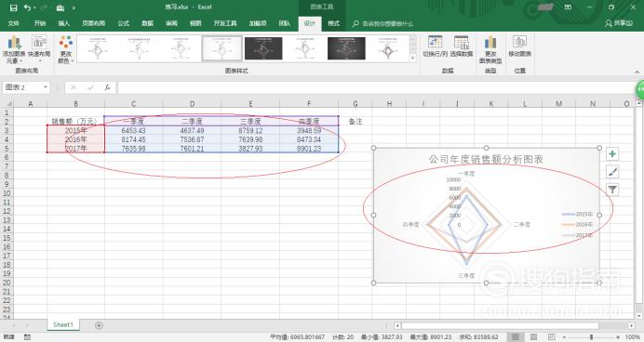Viewport: 644px width, 342px height.
Task: Switch to the Home (开始) tab
Action: coord(39,23)
